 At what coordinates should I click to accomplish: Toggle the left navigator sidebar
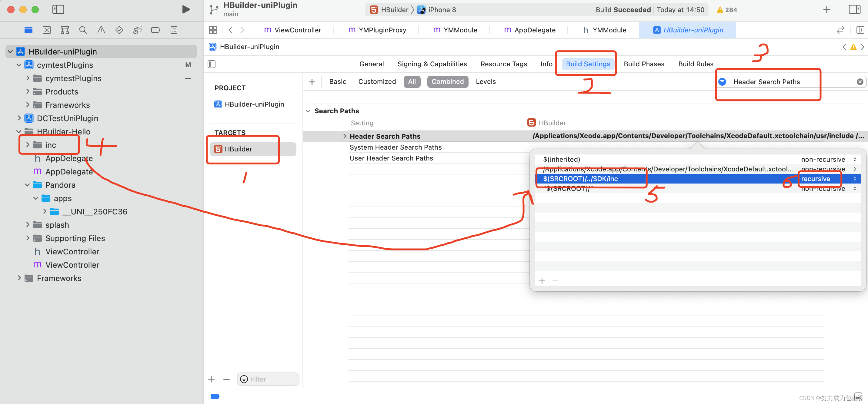pyautogui.click(x=58, y=9)
